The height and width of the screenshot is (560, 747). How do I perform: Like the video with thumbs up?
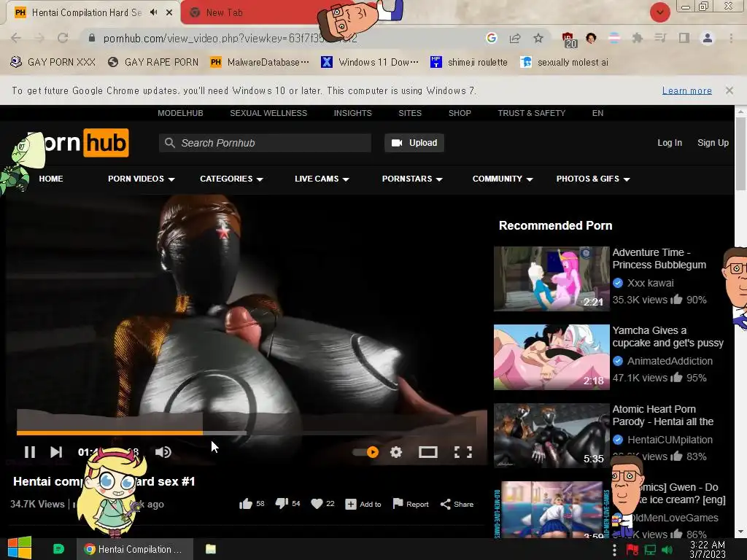[246, 504]
